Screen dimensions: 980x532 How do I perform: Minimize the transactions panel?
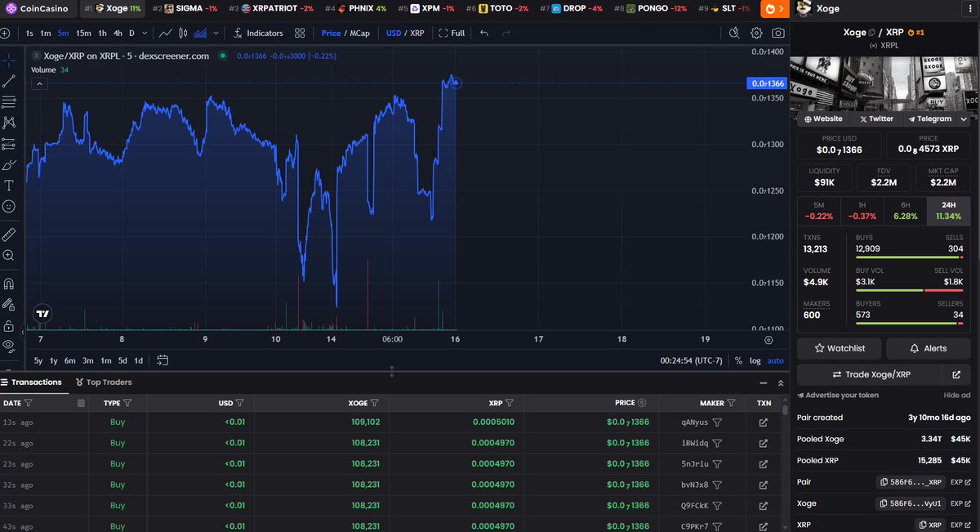pyautogui.click(x=764, y=382)
